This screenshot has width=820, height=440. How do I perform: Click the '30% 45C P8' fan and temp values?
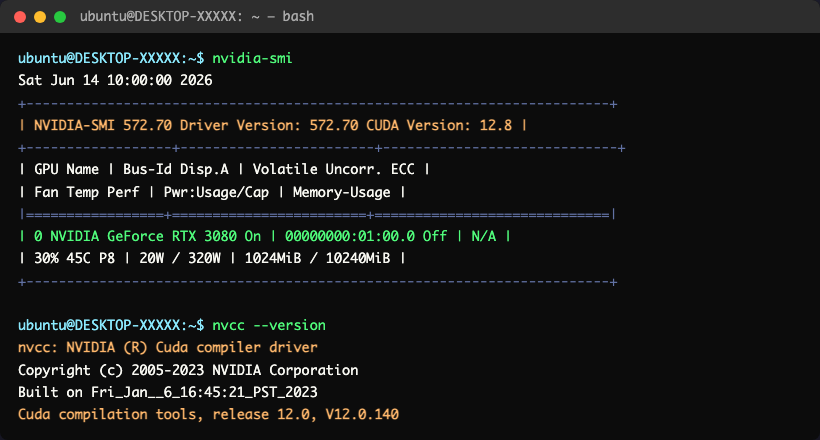click(x=74, y=258)
